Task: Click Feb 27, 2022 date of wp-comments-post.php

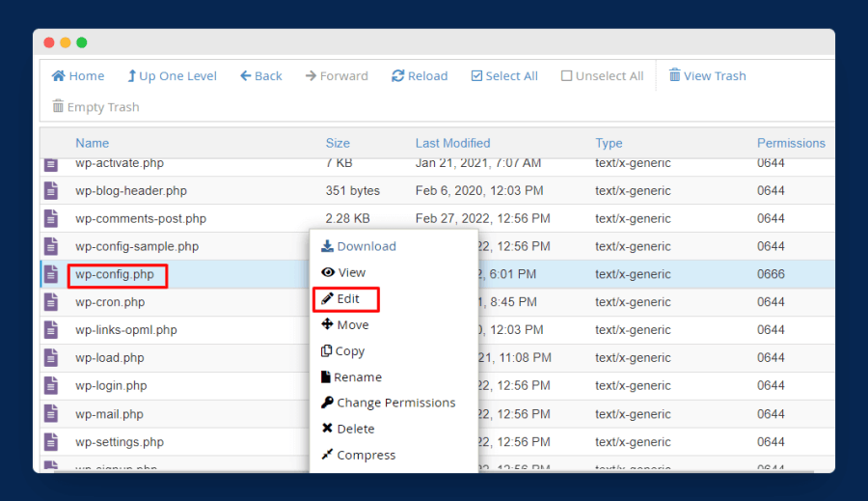Action: pos(483,218)
